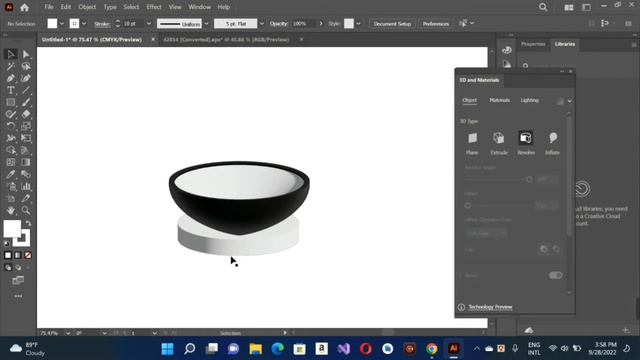Select the Mesh tool
Screen dimensions: 640x360
point(11,162)
